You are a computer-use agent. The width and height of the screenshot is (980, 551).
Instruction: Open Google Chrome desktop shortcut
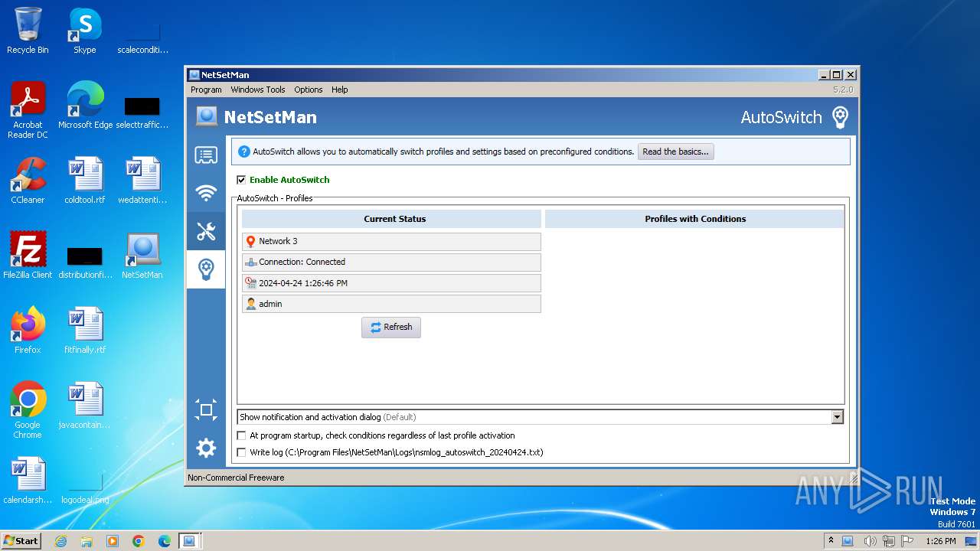pos(28,410)
